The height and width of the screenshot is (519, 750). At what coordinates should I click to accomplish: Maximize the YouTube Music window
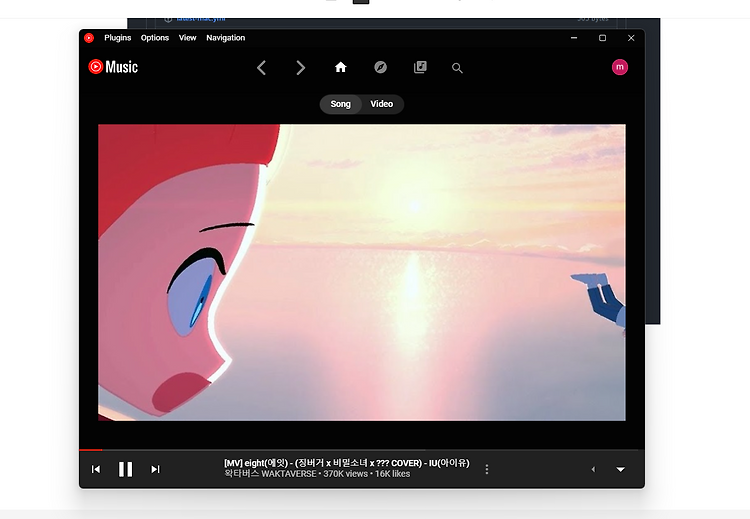coord(603,38)
